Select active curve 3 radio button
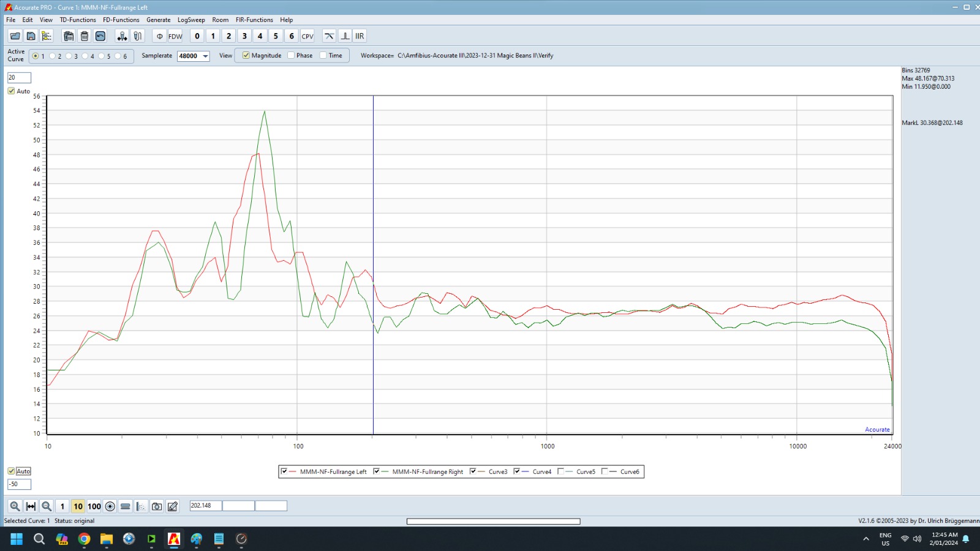Screen dimensions: 980x551 [x=69, y=56]
